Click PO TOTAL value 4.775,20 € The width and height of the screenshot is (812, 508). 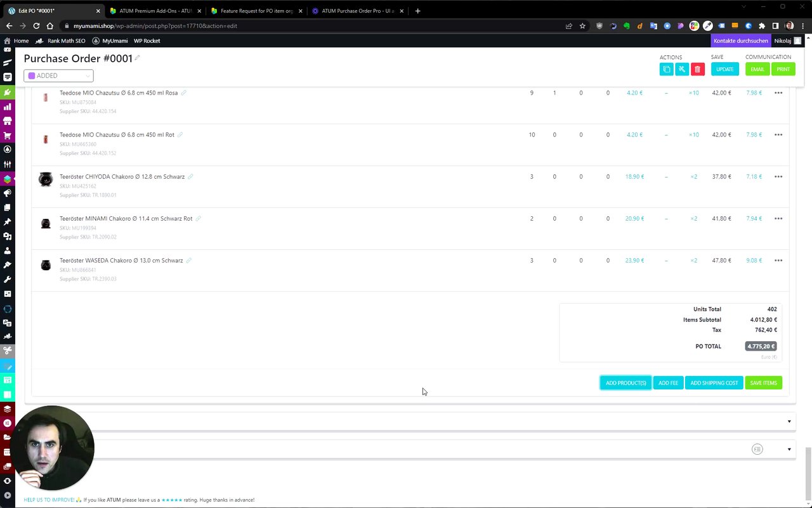(761, 346)
